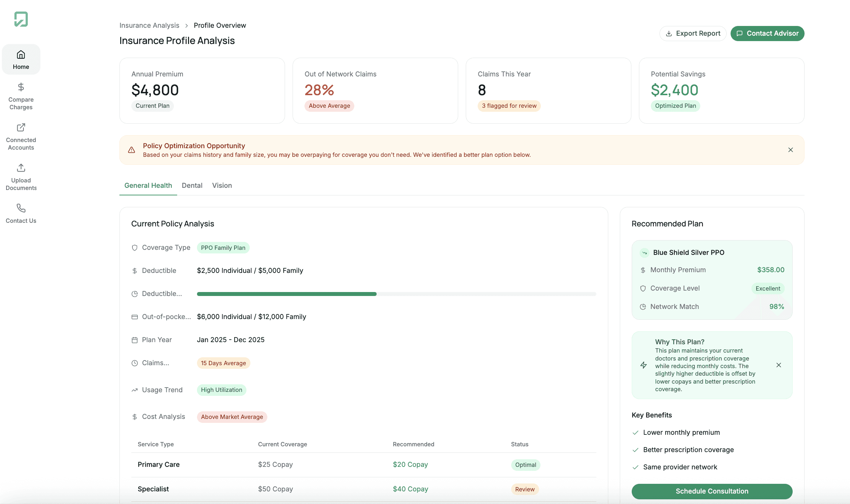Click the $358.00 monthly premium value
850x504 pixels.
click(771, 270)
